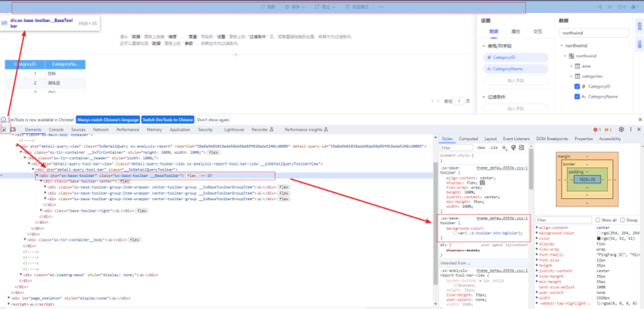Click Don't show again button
Screen dimensions: 644x309
[x=213, y=119]
